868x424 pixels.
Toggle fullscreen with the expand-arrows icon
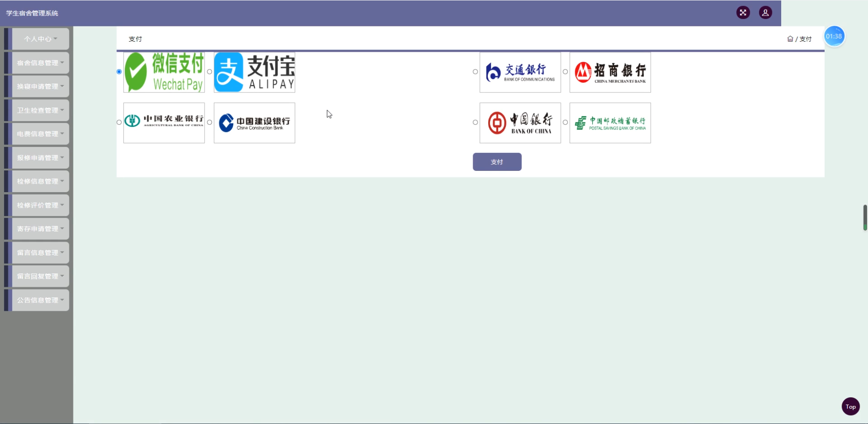coord(743,12)
